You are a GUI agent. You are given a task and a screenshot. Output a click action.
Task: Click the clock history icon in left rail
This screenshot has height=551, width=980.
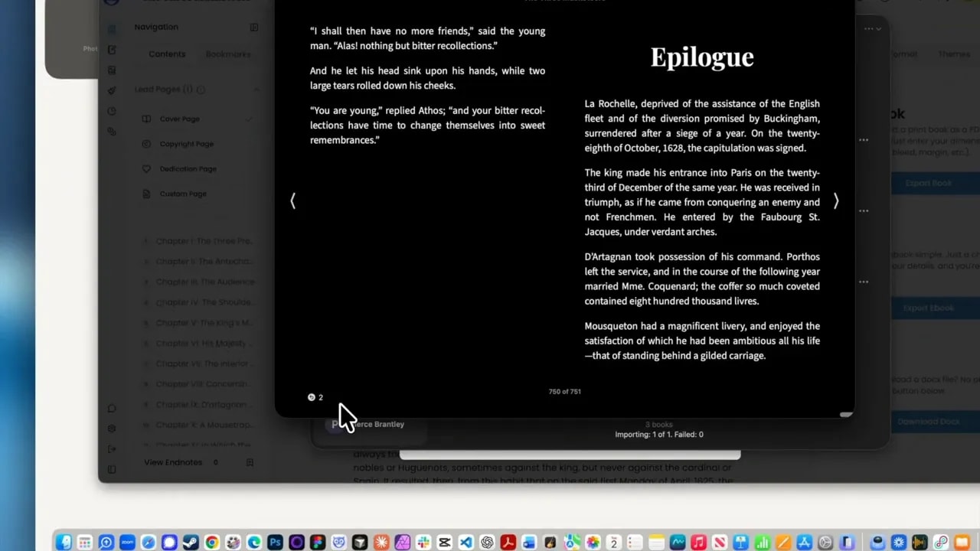[112, 111]
